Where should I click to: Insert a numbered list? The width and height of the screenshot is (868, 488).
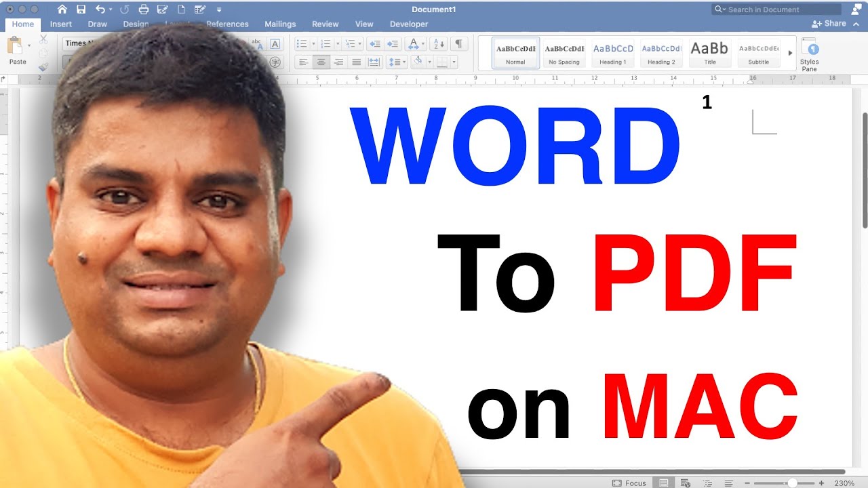(x=325, y=43)
